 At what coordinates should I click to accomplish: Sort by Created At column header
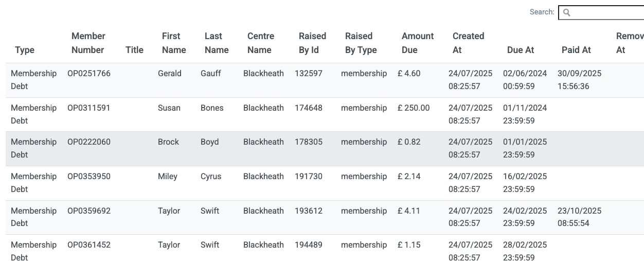(468, 43)
